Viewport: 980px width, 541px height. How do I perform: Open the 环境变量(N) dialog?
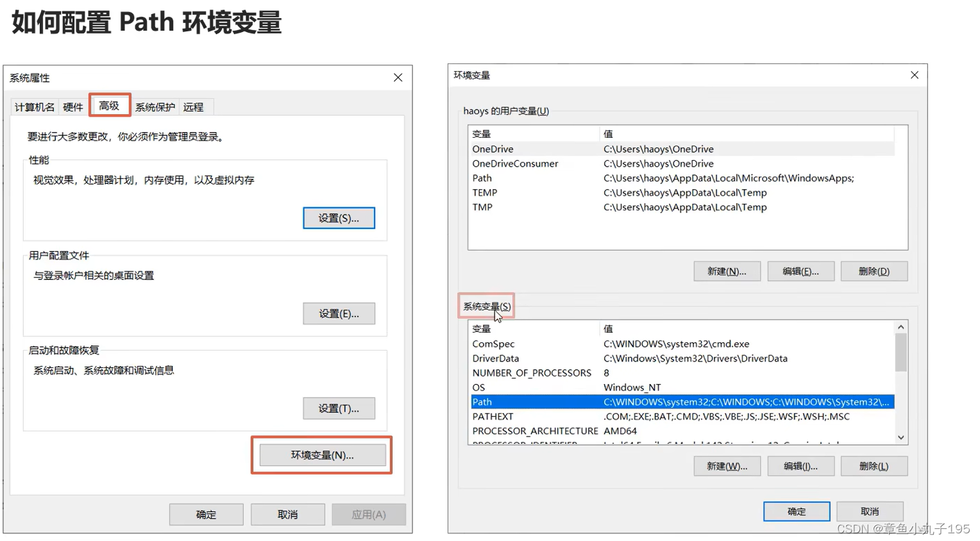click(x=322, y=454)
